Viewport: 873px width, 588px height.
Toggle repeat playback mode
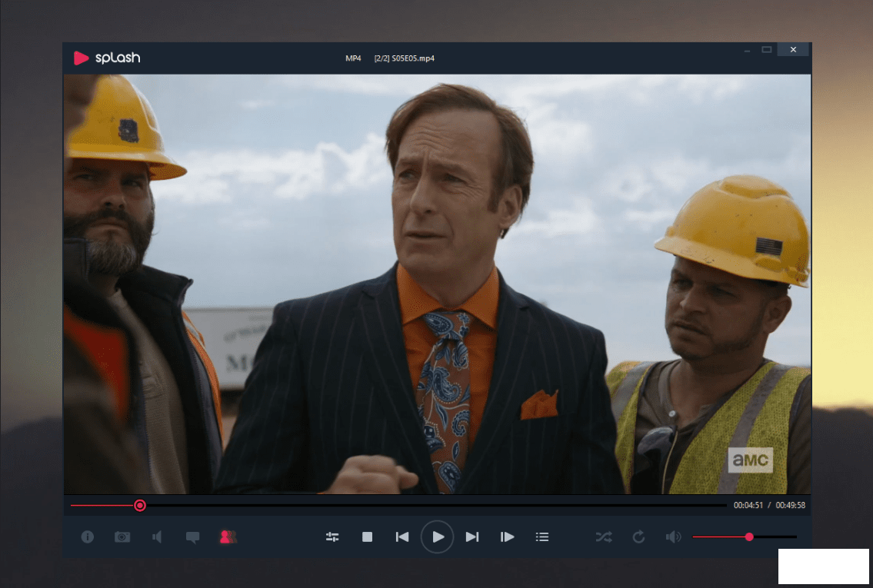tap(638, 537)
